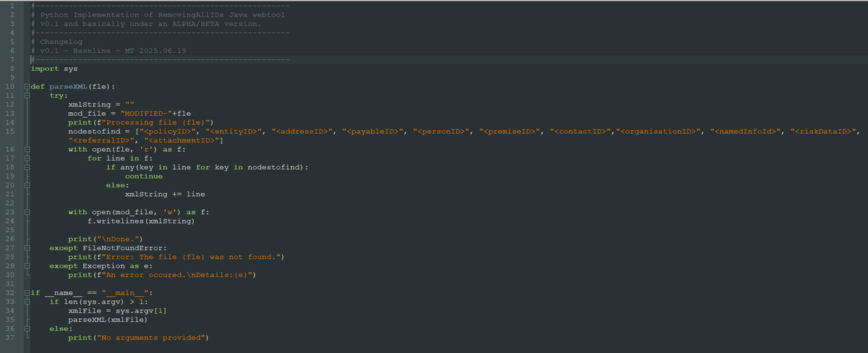Click the "<organisationID>" string
Viewport: 868px width, 353px height.
(660, 132)
